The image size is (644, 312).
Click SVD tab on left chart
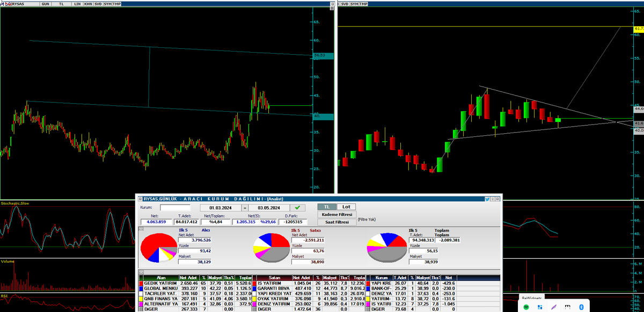coord(98,4)
